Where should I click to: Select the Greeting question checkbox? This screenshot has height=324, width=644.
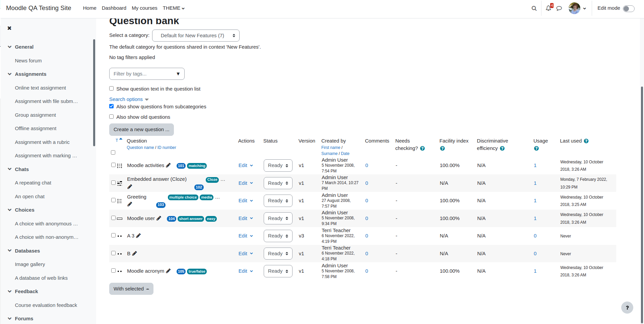pos(114,200)
